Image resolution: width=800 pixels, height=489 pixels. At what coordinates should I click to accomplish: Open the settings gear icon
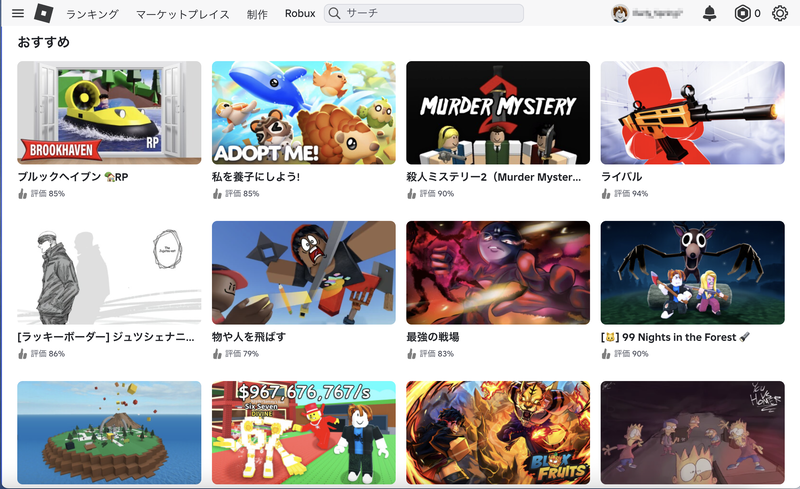pyautogui.click(x=780, y=13)
